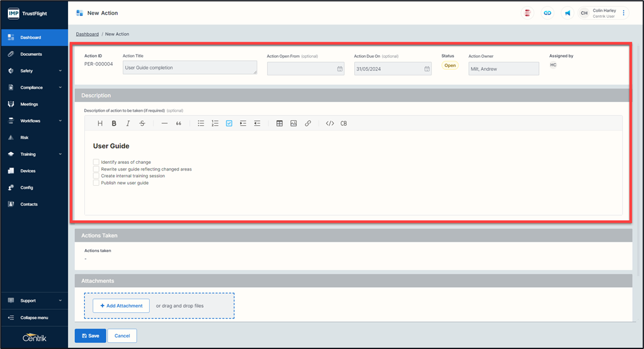This screenshot has width=644, height=349.
Task: Click the Action Due On date field
Action: (x=389, y=69)
